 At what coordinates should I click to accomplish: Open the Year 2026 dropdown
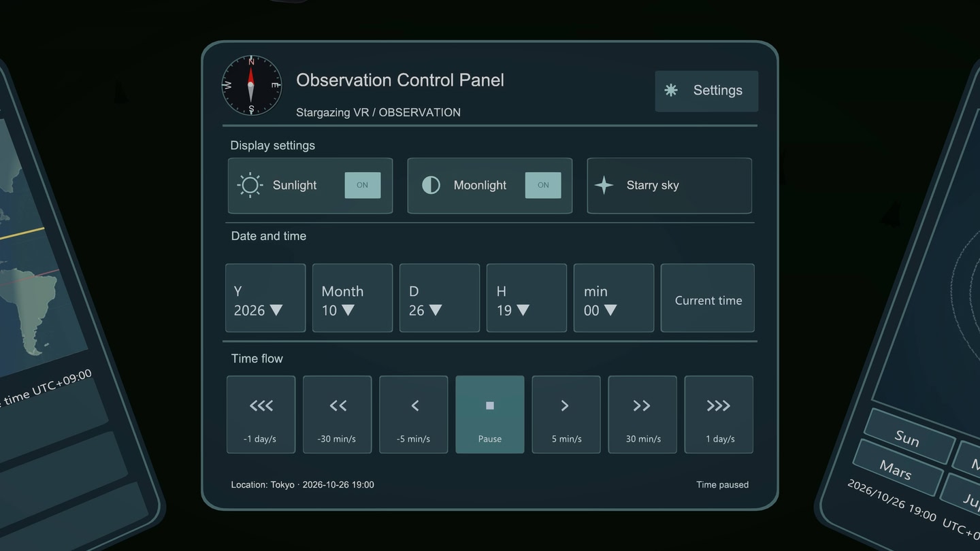tap(265, 298)
